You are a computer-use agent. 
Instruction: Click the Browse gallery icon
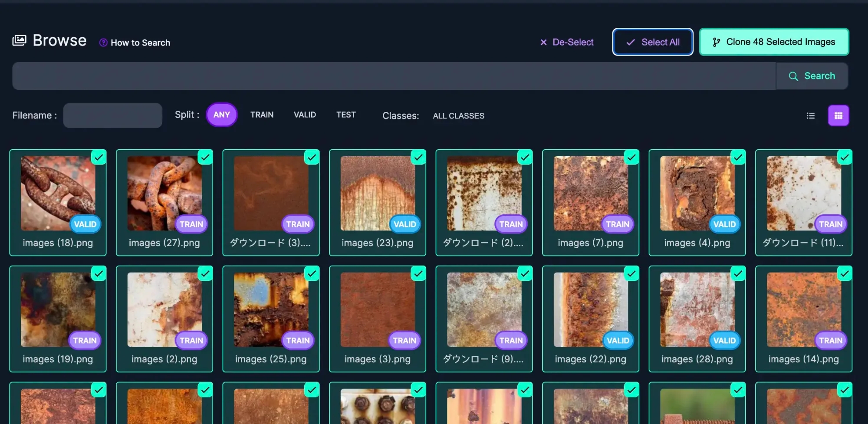(20, 40)
